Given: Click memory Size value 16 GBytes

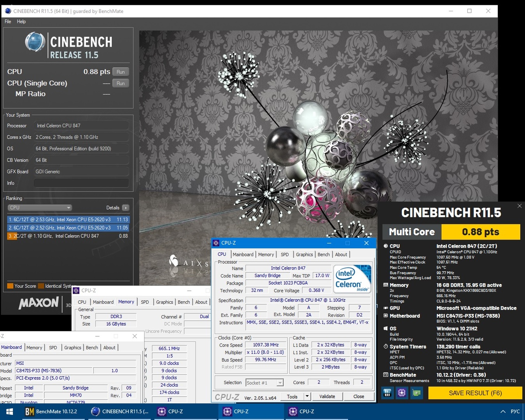Looking at the screenshot, I should click(x=116, y=324).
